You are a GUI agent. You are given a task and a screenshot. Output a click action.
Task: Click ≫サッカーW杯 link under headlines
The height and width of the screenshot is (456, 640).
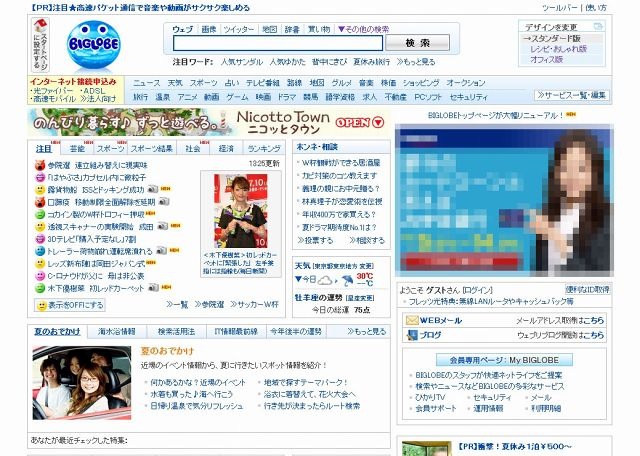pos(254,305)
